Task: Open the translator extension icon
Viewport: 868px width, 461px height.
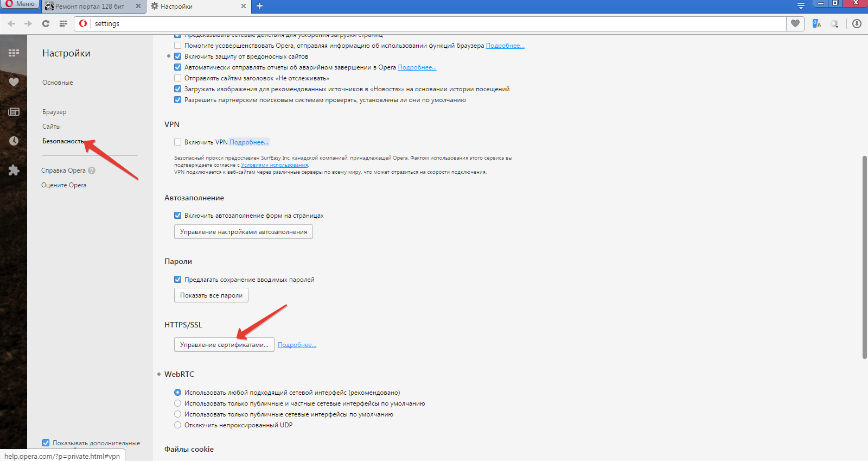Action: (x=816, y=23)
